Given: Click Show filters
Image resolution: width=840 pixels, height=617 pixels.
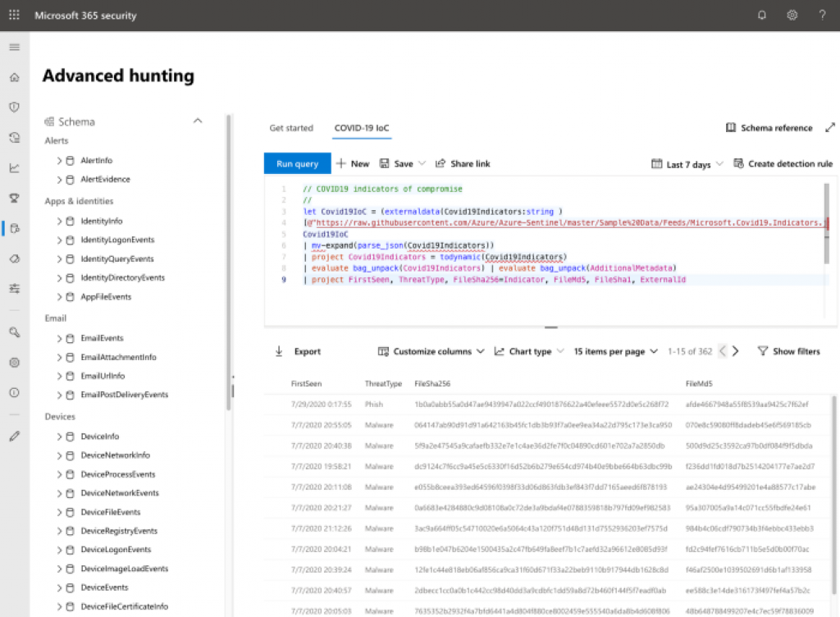Looking at the screenshot, I should [788, 351].
